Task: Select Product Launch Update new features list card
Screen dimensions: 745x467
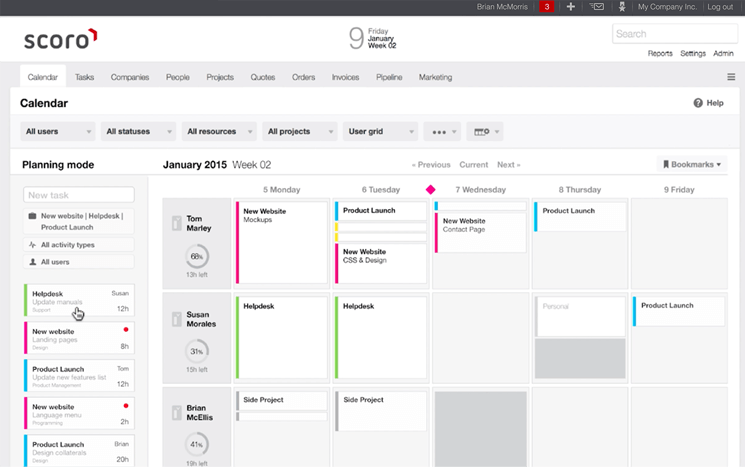Action: coord(79,375)
